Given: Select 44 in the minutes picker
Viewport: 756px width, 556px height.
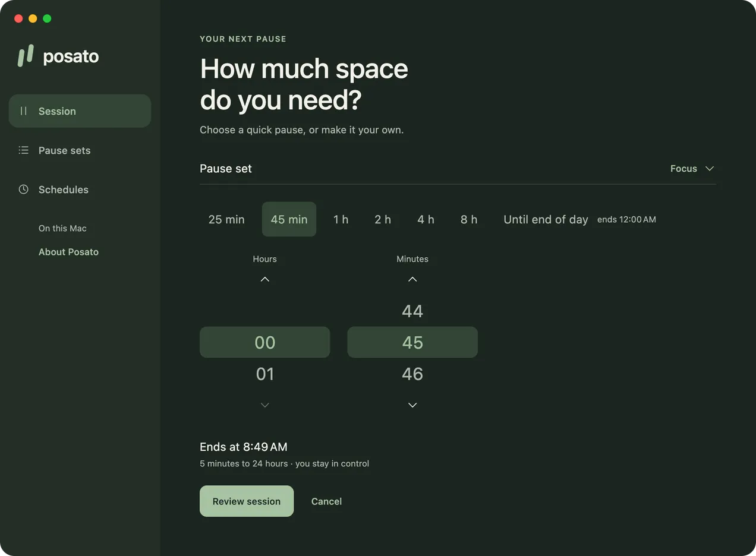Looking at the screenshot, I should pos(412,311).
